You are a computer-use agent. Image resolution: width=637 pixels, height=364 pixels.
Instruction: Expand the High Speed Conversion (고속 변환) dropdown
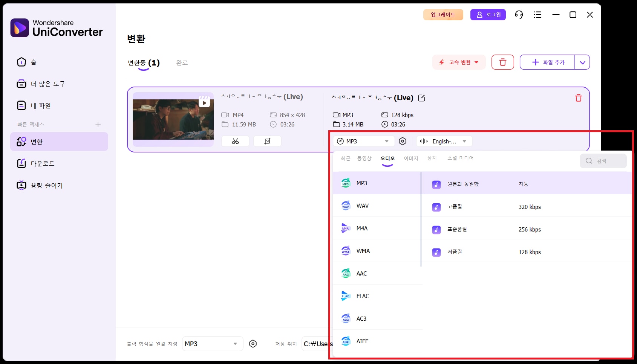pos(459,62)
